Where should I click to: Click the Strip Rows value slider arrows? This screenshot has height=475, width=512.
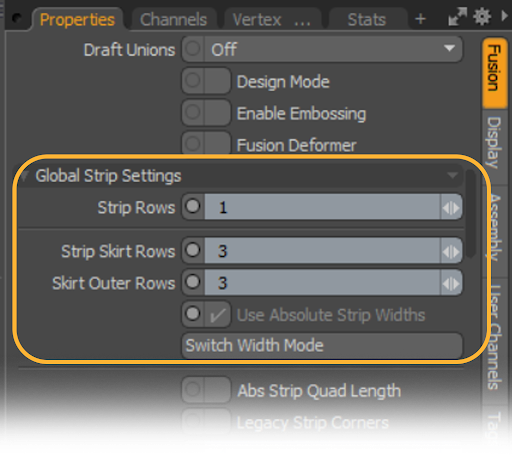(x=451, y=208)
